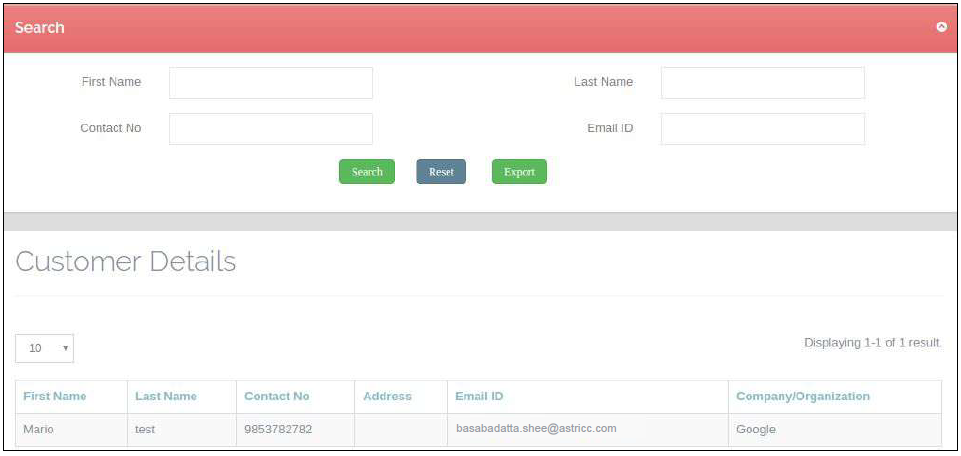Focus the Last Name search text box
The image size is (961, 456).
click(762, 83)
